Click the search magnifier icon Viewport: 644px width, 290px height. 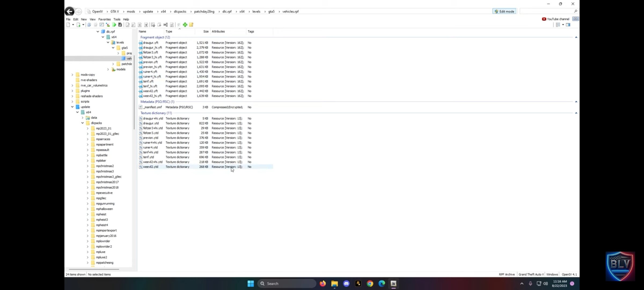pyautogui.click(x=575, y=11)
